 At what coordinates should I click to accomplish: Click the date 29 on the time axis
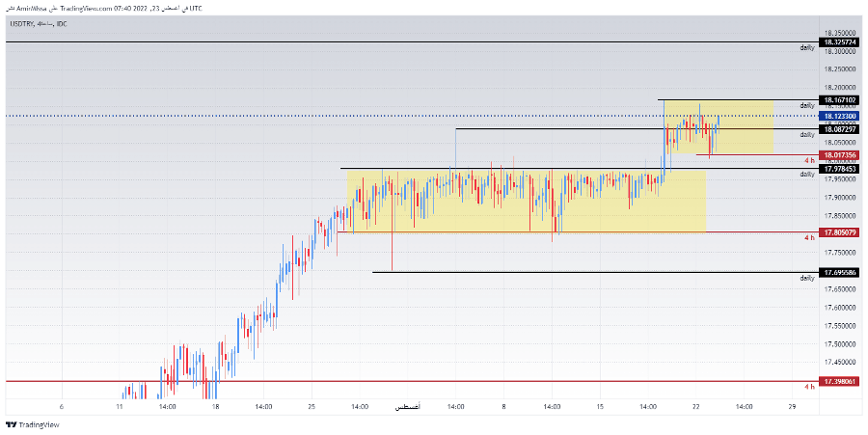(x=792, y=407)
